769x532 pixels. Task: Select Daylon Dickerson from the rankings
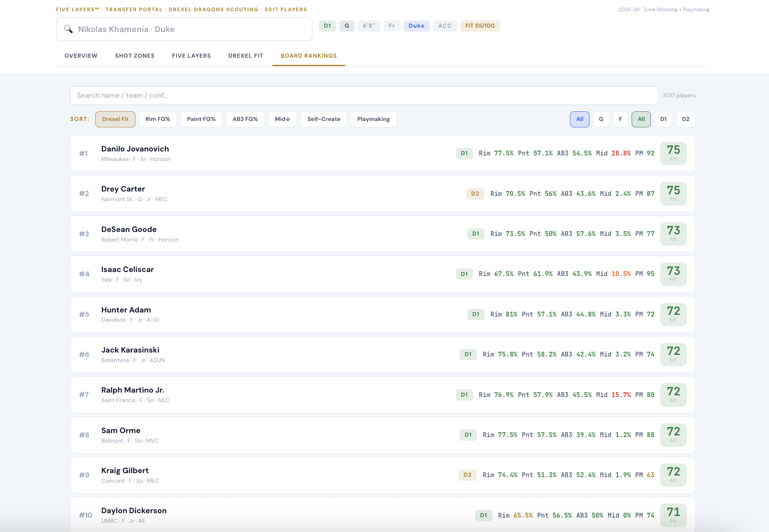click(x=383, y=515)
